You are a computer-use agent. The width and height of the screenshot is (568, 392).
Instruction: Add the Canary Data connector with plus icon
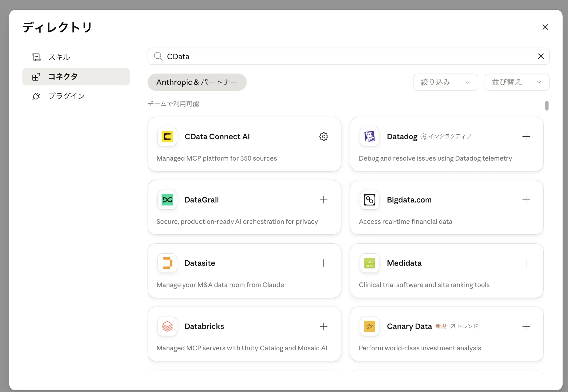pos(526,326)
